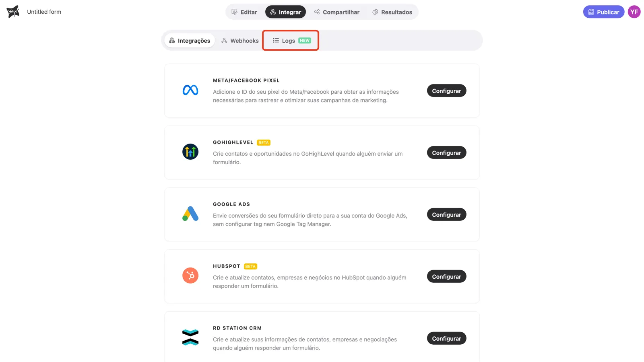Select the Integrações sub-tab
The width and height of the screenshot is (644, 362).
pos(190,41)
